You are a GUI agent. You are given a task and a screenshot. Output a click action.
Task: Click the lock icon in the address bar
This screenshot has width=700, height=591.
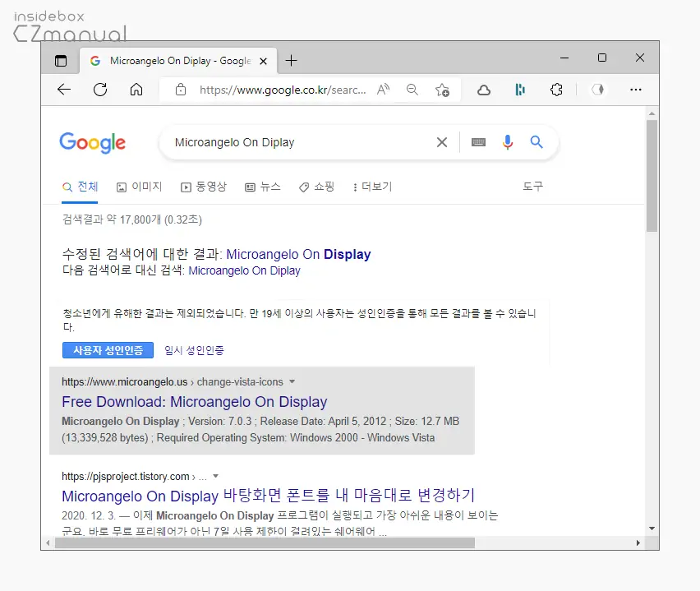coord(180,90)
